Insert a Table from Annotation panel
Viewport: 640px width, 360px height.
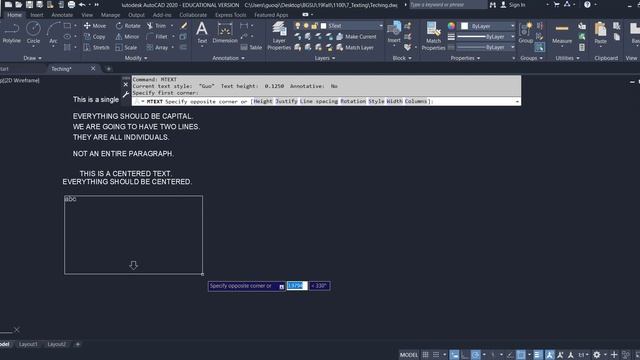click(x=251, y=47)
